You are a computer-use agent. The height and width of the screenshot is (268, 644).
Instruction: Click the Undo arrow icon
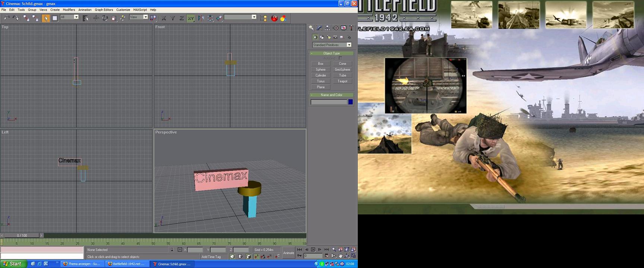tap(7, 18)
